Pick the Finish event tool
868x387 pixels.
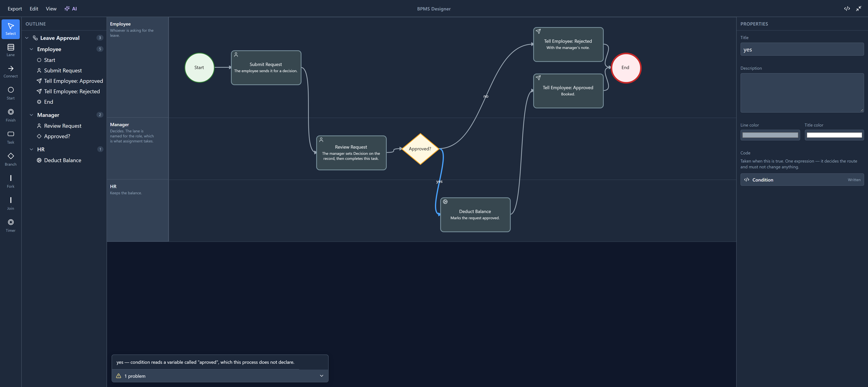[x=10, y=116]
